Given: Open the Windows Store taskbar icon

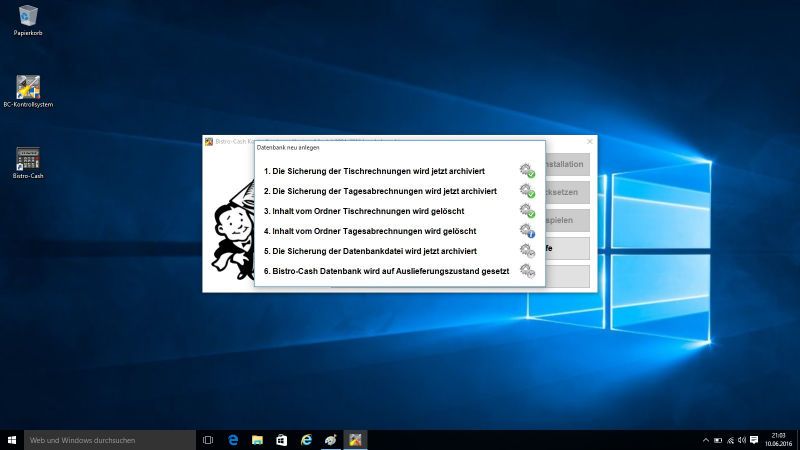Looking at the screenshot, I should pos(282,440).
